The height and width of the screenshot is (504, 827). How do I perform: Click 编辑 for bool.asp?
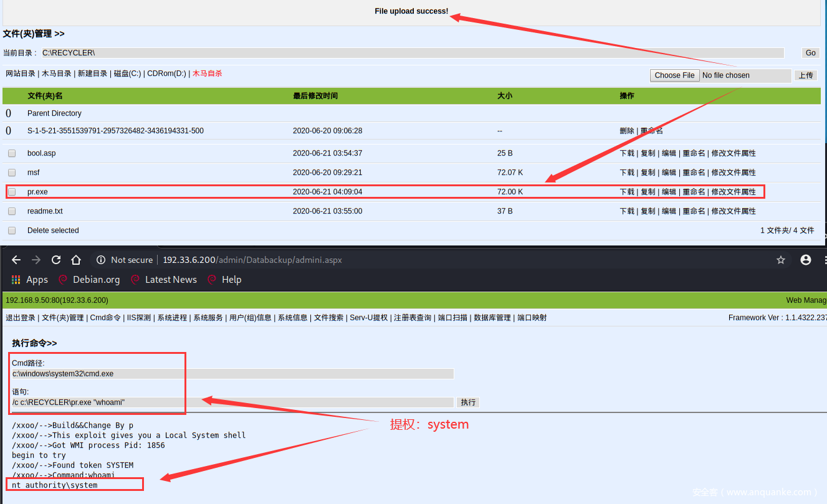[669, 153]
